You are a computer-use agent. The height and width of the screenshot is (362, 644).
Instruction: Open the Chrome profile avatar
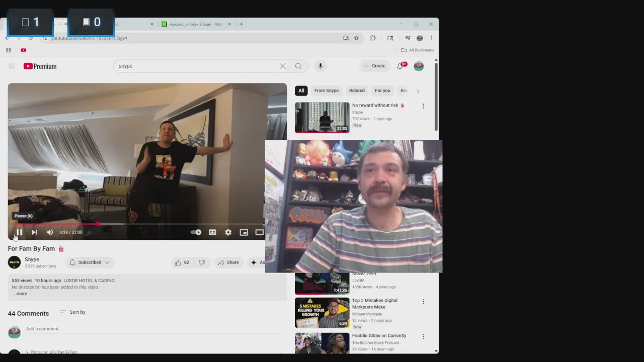420,38
